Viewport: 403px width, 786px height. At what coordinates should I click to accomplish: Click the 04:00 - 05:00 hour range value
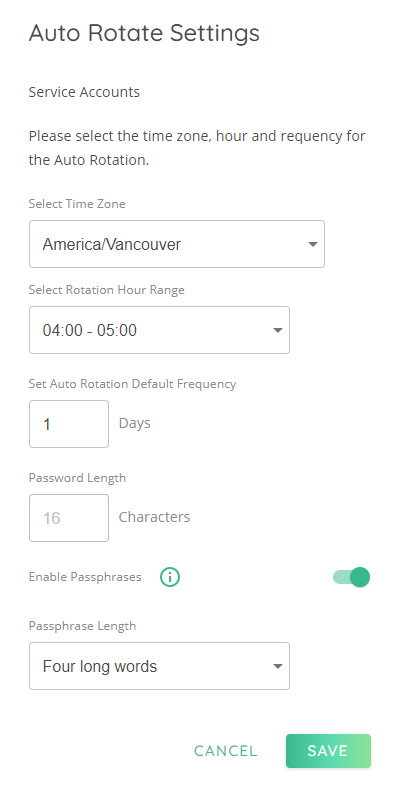point(90,330)
